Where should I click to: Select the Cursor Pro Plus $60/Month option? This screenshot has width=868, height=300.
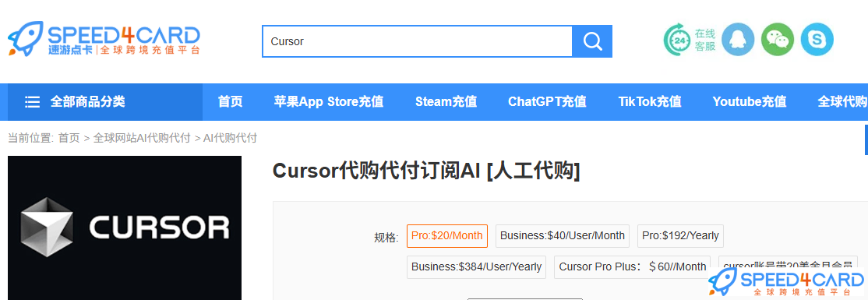click(632, 266)
